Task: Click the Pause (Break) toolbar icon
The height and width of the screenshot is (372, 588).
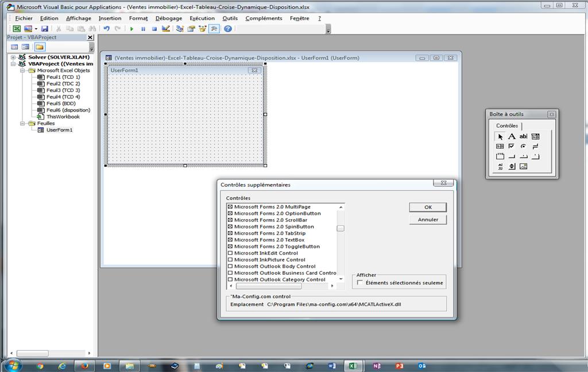Action: pyautogui.click(x=143, y=29)
